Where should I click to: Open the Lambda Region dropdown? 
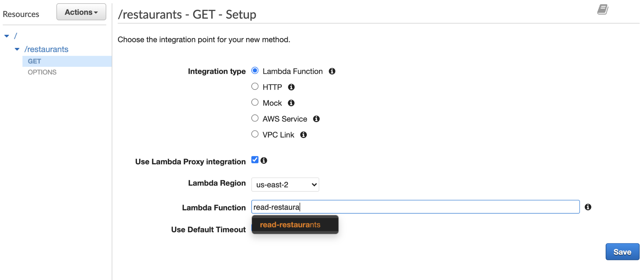click(285, 185)
